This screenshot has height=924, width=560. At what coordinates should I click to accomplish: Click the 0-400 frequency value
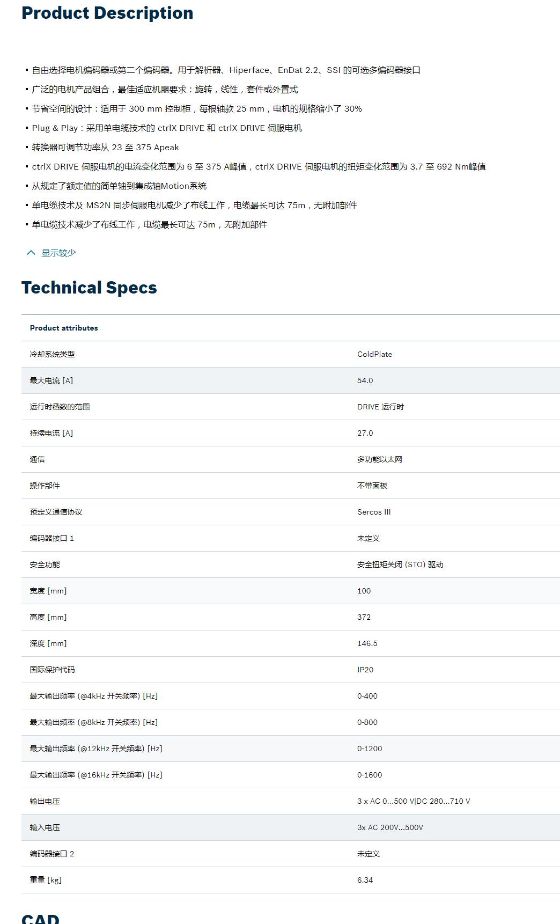point(367,696)
